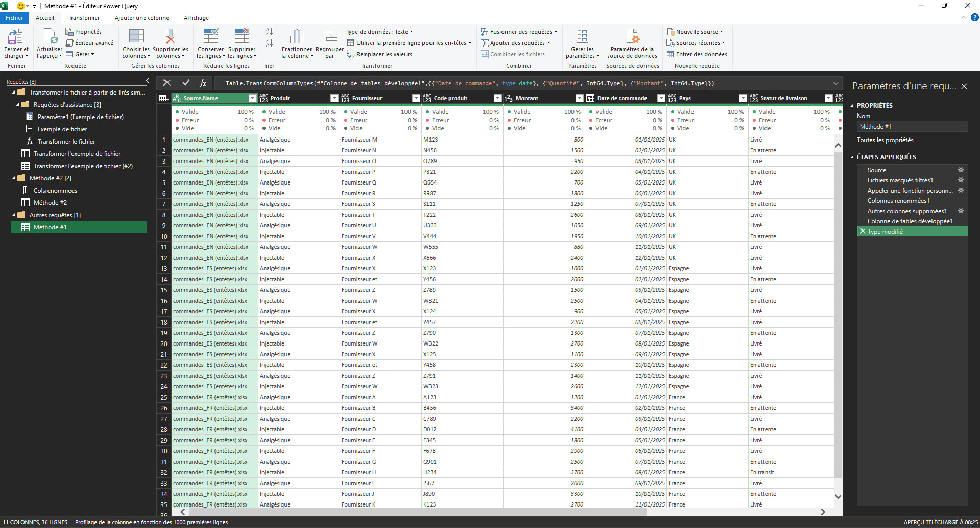Image resolution: width=980 pixels, height=528 pixels.
Task: Collapse the Méthode #2 query group
Action: 14,178
